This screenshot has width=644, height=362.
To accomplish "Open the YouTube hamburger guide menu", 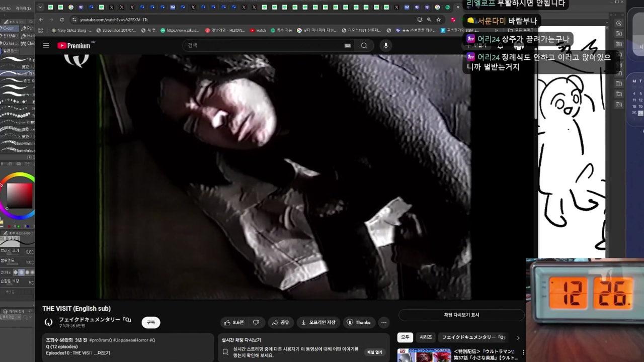I will point(46,46).
